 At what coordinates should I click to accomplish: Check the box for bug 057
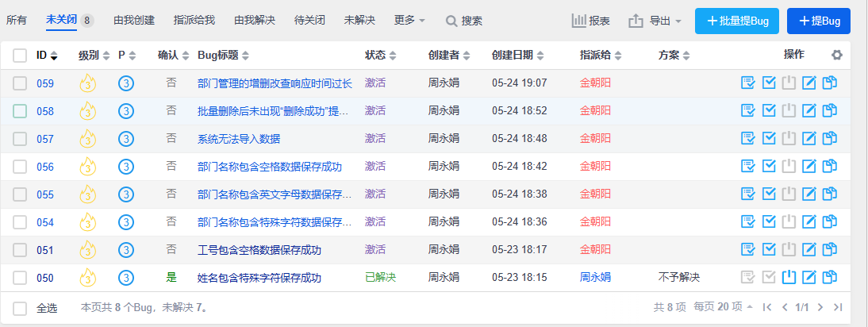point(20,139)
